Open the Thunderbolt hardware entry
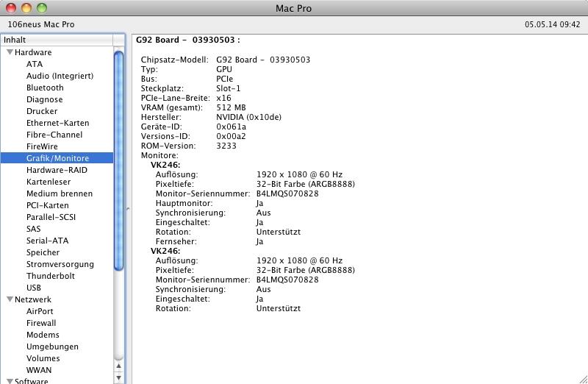 point(50,276)
